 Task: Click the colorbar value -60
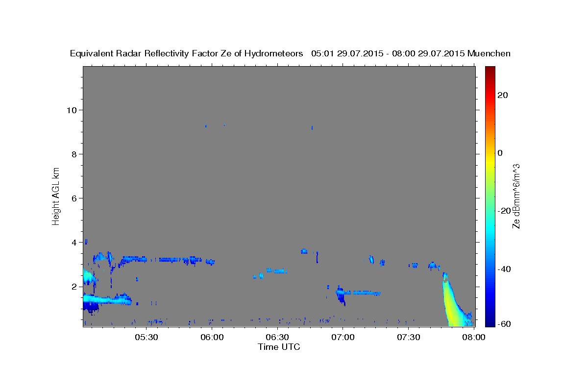point(504,323)
